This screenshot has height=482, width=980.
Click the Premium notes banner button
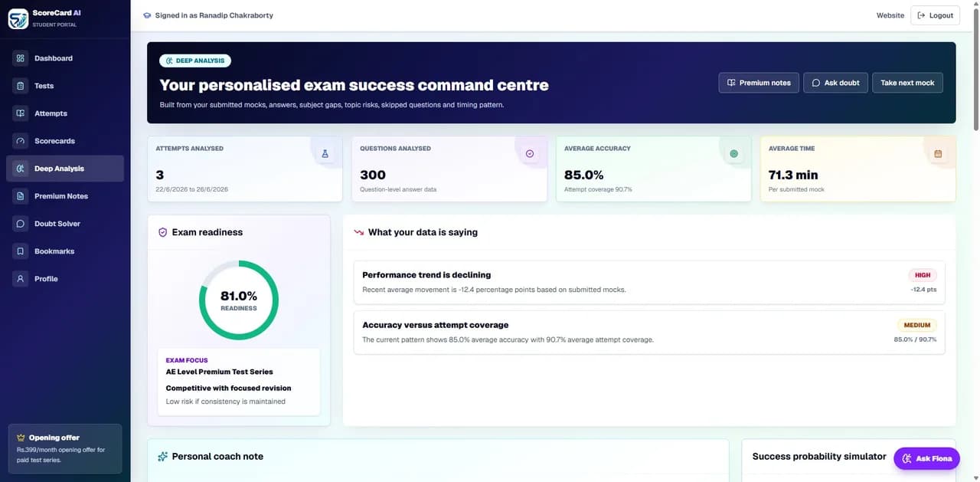pyautogui.click(x=759, y=83)
